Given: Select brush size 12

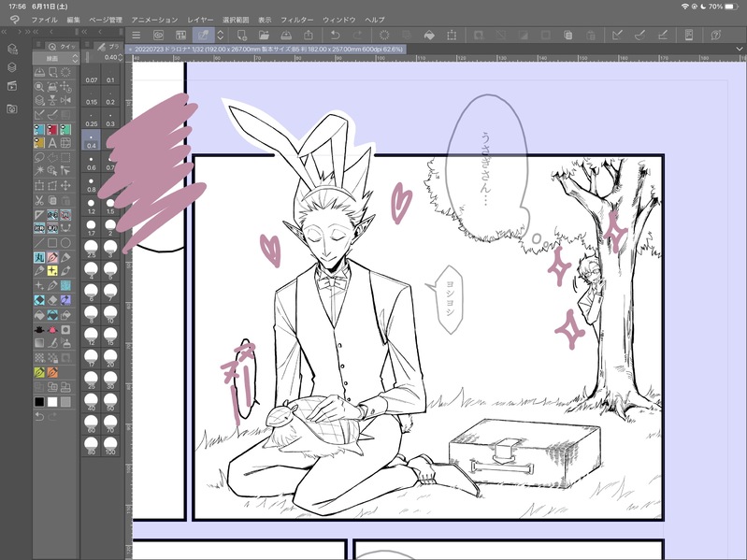Looking at the screenshot, I should 91,337.
